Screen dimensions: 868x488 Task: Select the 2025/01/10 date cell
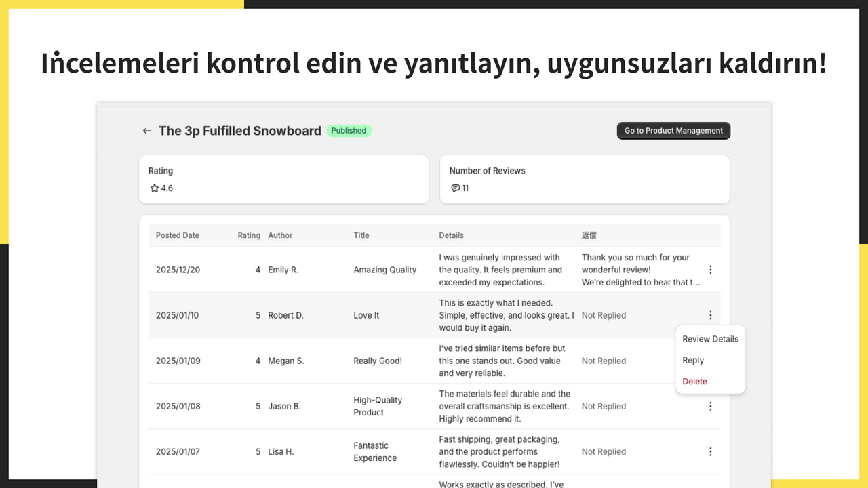178,315
